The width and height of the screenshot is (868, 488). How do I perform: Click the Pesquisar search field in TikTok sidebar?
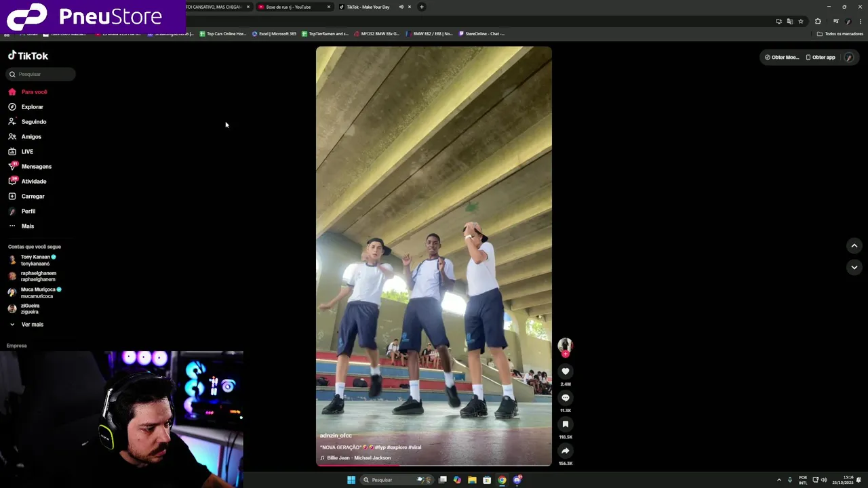pos(41,74)
